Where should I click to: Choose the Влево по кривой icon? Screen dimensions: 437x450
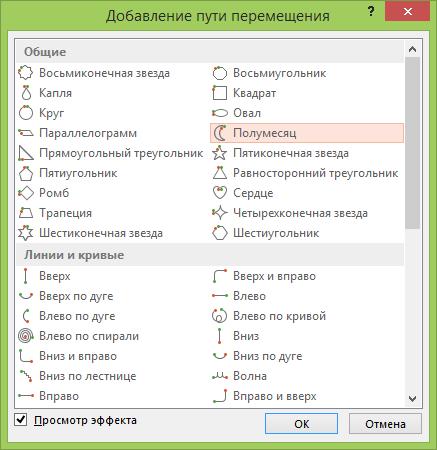click(220, 316)
